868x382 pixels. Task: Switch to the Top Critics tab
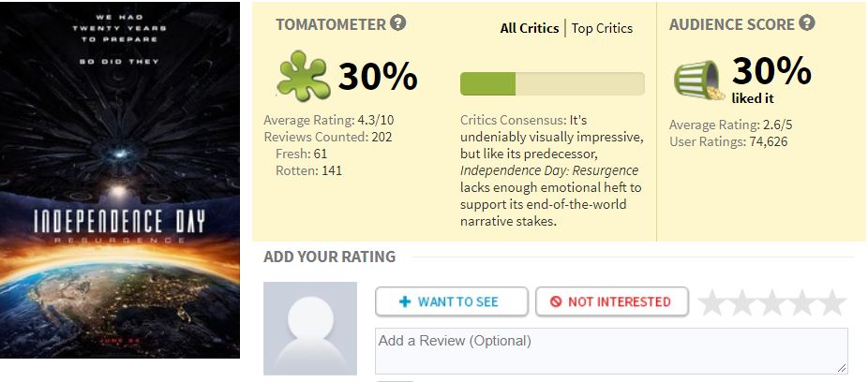click(602, 28)
